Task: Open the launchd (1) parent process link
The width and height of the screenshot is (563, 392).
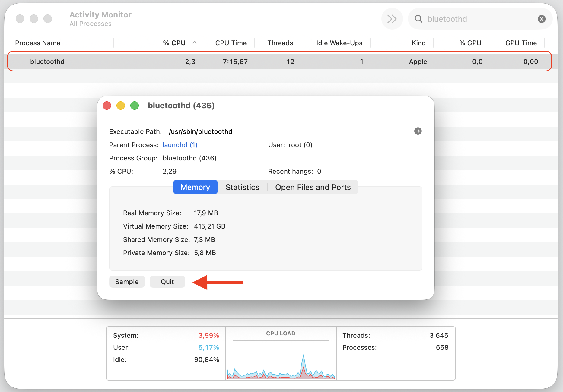Action: (180, 145)
